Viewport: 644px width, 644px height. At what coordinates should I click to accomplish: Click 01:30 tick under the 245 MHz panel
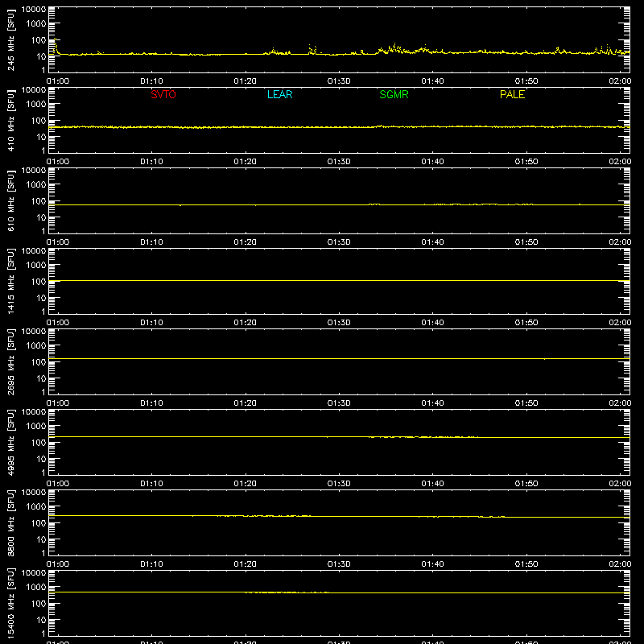point(339,81)
